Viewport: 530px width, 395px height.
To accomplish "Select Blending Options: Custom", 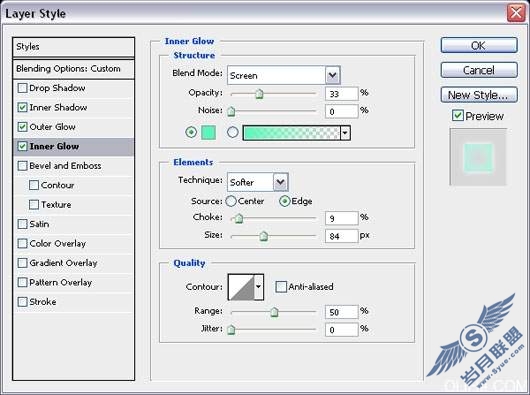I will pos(73,69).
